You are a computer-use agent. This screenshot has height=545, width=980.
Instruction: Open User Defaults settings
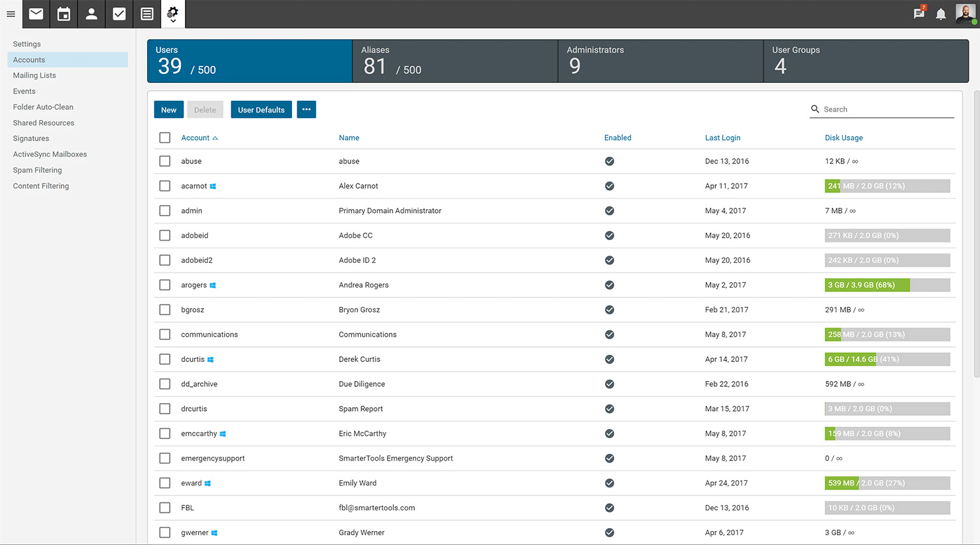click(261, 109)
